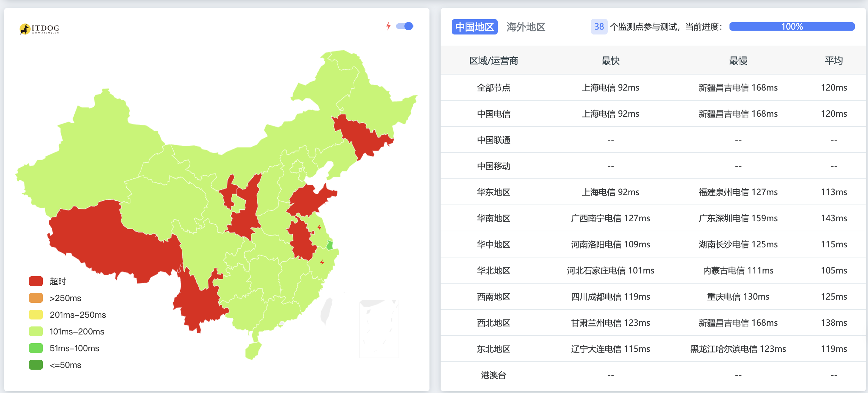868x393 pixels.
Task: Switch to the 海外地区 tab
Action: (x=526, y=27)
